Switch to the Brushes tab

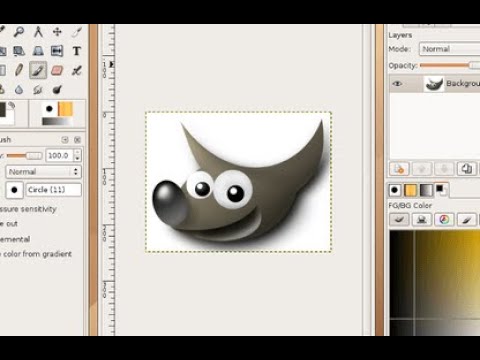coord(395,190)
